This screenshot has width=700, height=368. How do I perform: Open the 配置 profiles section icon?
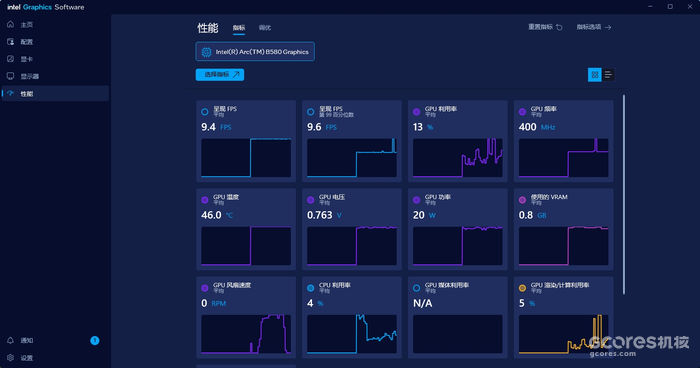pos(11,42)
